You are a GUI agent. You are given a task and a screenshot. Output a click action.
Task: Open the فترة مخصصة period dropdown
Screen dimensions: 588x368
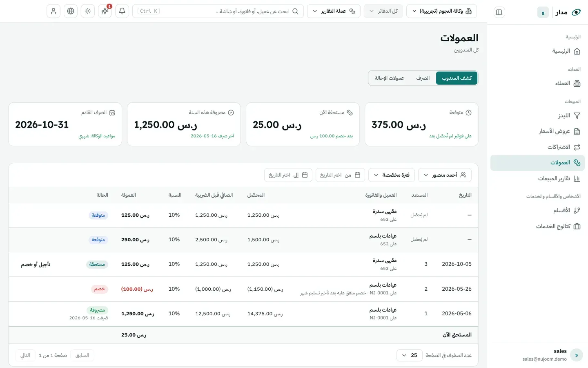pyautogui.click(x=392, y=175)
